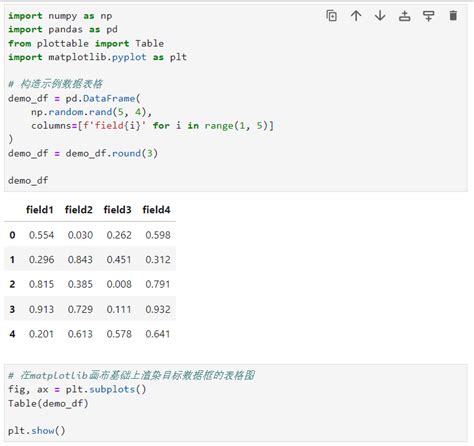This screenshot has width=474, height=446.
Task: Place the cursor on the plt.show() line
Action: tap(37, 431)
